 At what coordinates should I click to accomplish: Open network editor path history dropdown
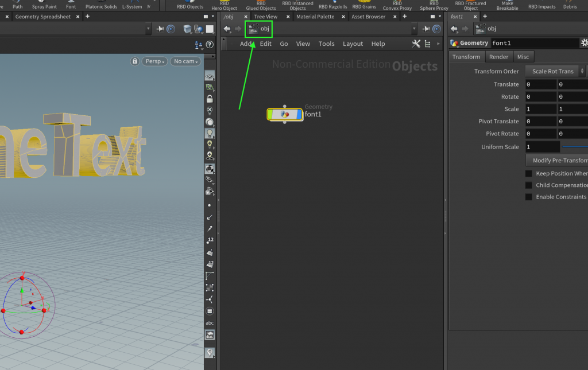(414, 29)
